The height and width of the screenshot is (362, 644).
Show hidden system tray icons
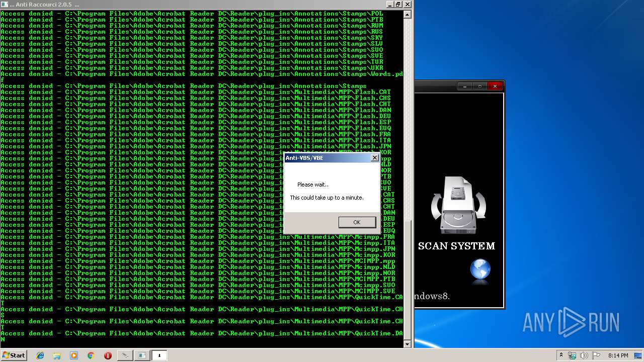tap(561, 355)
